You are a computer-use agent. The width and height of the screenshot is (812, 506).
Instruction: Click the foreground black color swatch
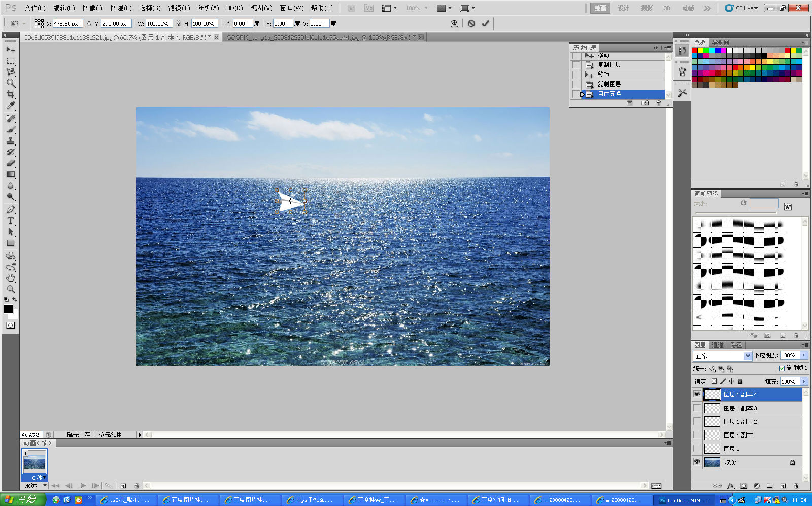(8, 309)
